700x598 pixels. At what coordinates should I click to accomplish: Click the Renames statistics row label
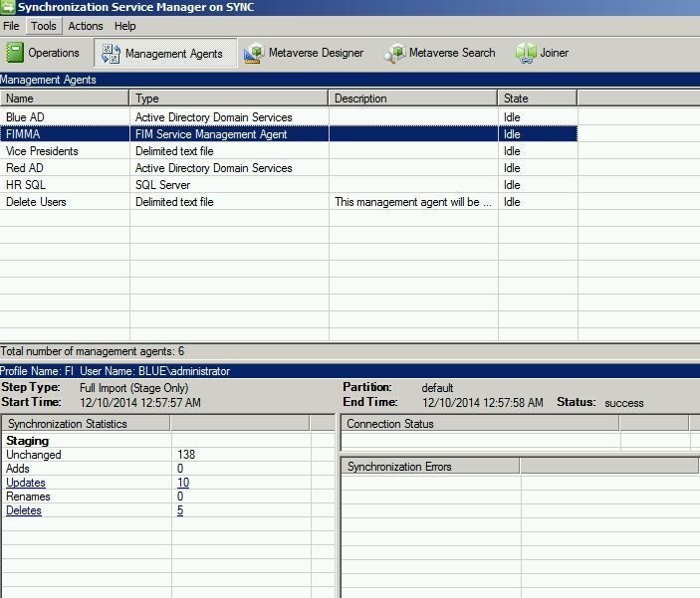[x=28, y=497]
